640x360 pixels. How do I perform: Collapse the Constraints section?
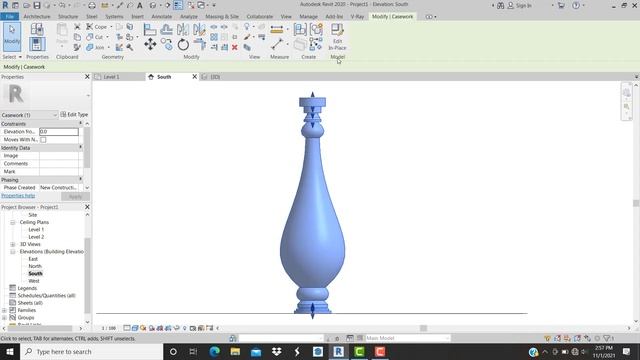coord(80,123)
